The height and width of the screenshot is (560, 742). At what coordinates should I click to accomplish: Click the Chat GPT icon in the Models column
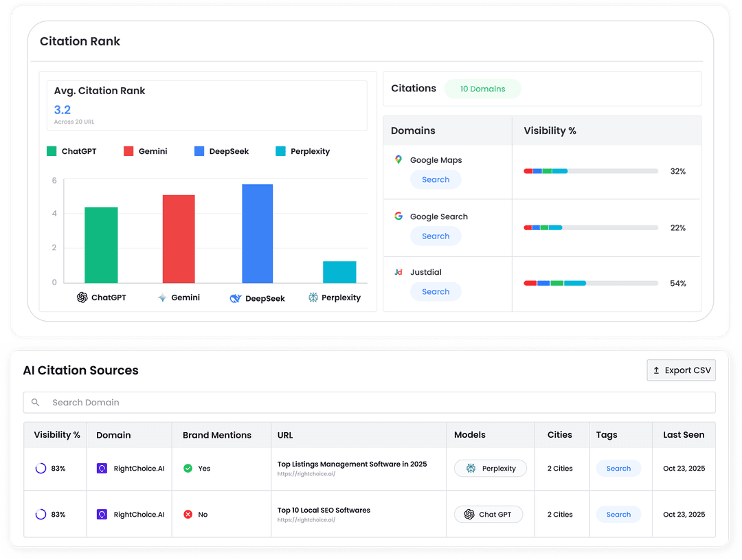[469, 514]
